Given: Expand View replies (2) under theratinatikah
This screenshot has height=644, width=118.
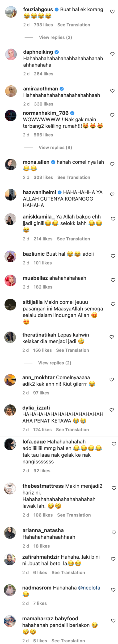Looking at the screenshot, I should [x=55, y=363].
